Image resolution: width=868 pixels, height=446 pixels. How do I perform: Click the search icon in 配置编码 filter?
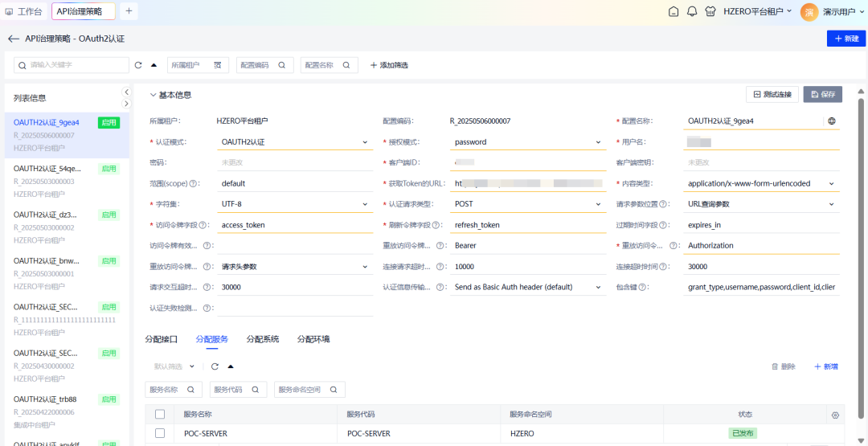tap(281, 65)
